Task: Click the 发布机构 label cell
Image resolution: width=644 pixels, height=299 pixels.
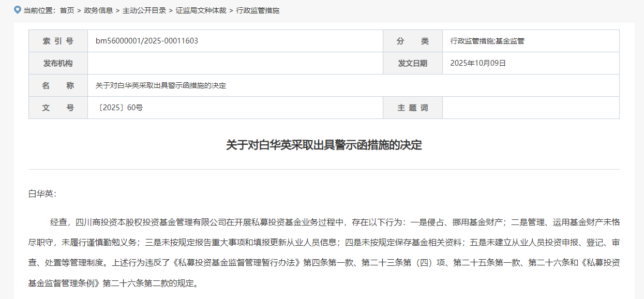Action: point(58,63)
